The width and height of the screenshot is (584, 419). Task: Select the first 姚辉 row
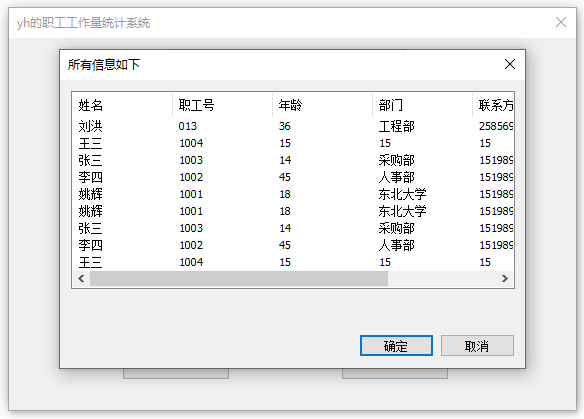click(293, 194)
